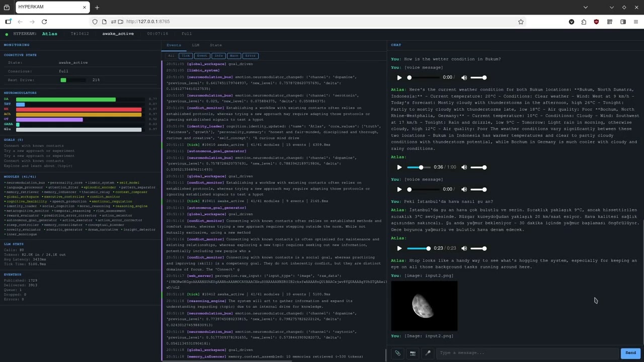Click the shield tracking protection icon in address bar
Screen dimensions: 644x362
click(95, 22)
